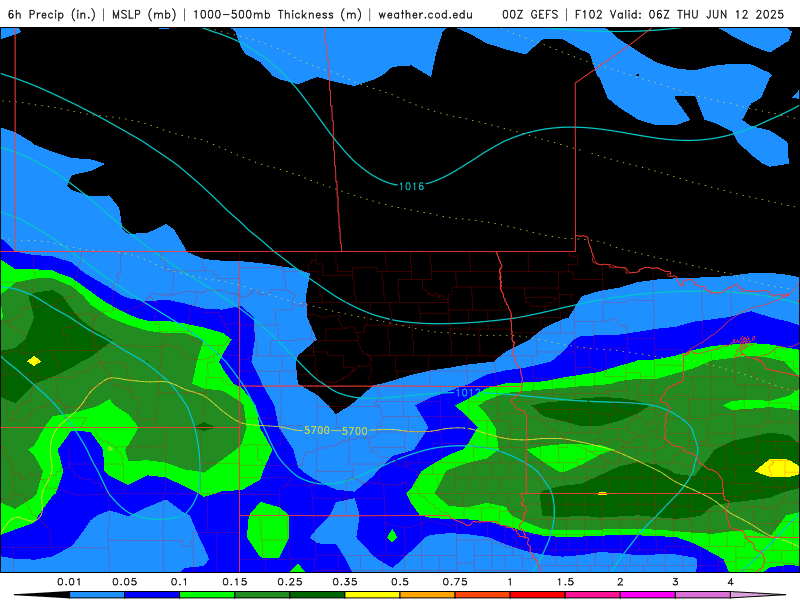Click 'Valid: 06Z THU JUN 12 2025' text

697,14
